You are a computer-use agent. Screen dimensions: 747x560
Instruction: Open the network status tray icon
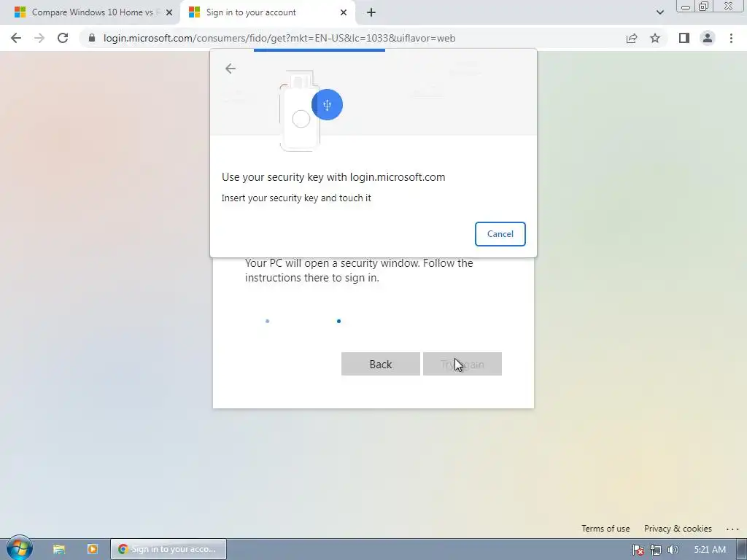pyautogui.click(x=656, y=550)
